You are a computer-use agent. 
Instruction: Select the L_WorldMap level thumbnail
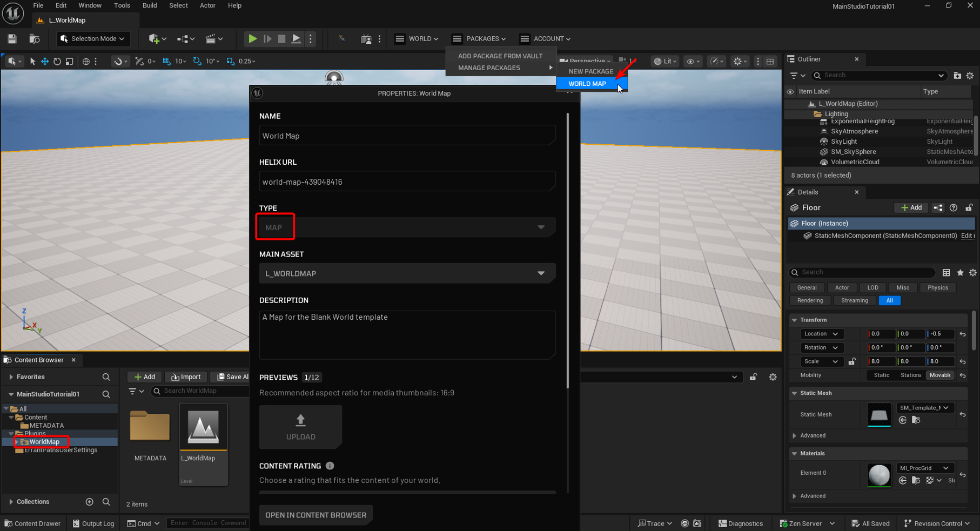203,427
